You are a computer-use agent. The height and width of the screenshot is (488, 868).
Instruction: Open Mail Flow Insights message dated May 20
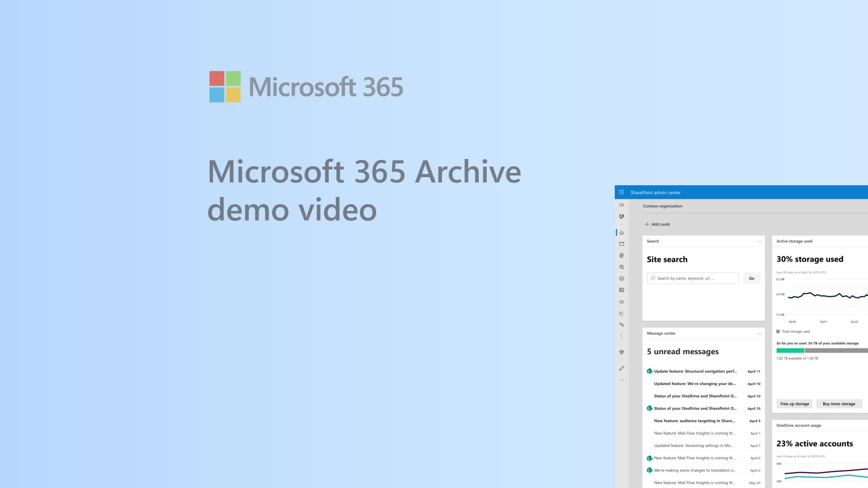(x=703, y=483)
